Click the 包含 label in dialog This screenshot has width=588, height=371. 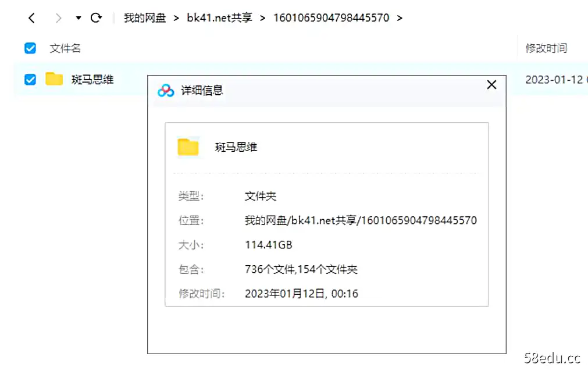pyautogui.click(x=191, y=269)
